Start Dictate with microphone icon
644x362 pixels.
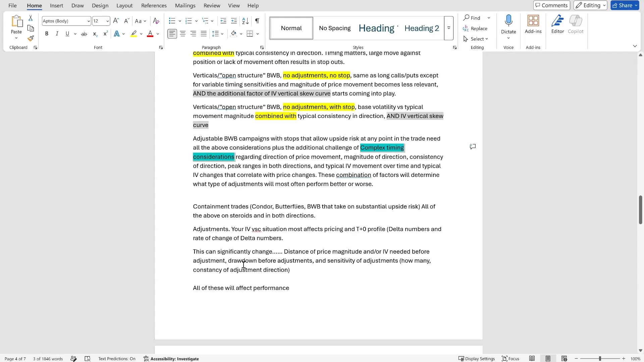[x=508, y=21]
